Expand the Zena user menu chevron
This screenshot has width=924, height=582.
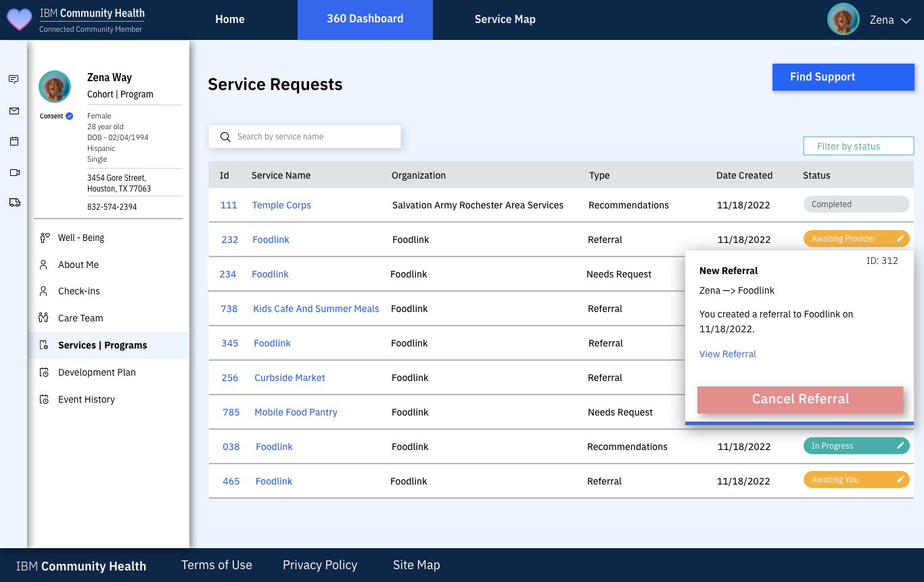pyautogui.click(x=906, y=20)
